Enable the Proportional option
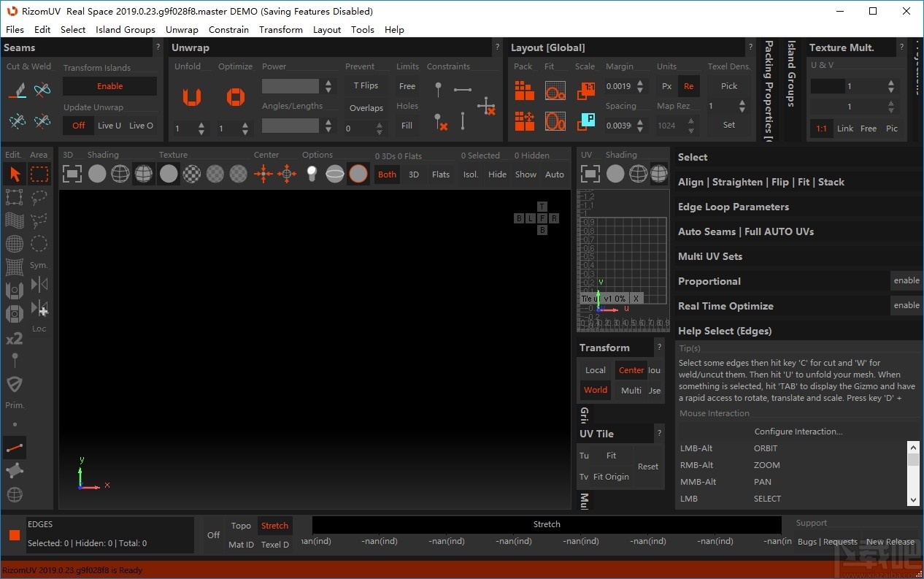This screenshot has height=579, width=924. 906,281
